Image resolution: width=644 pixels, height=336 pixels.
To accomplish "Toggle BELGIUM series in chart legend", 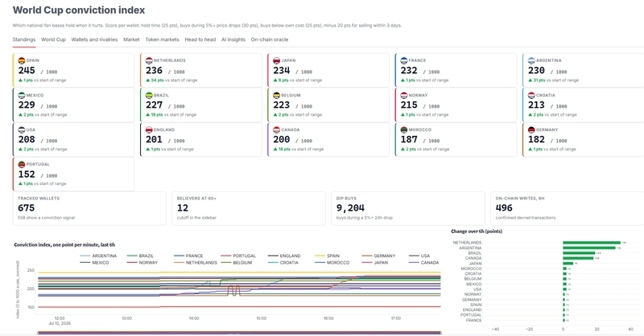I will 237,263.
